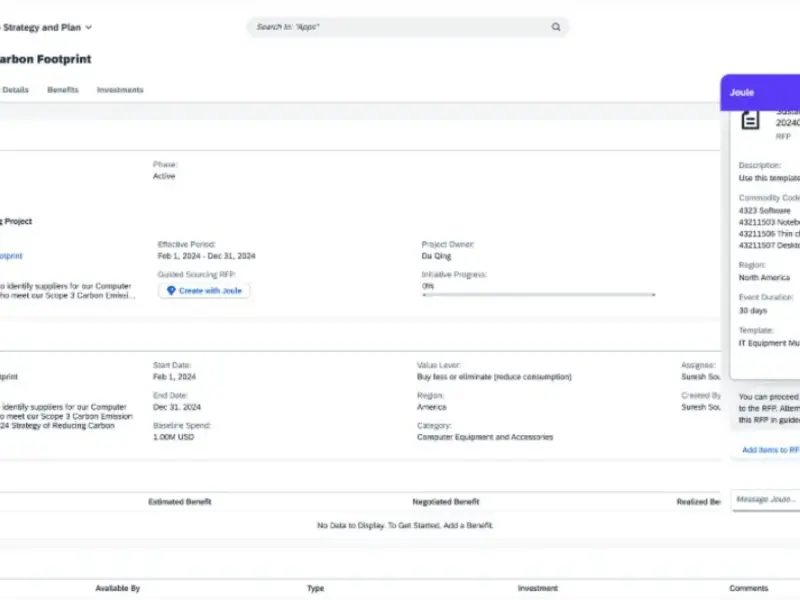Click the RFP document icon in Joule panel
Image resolution: width=800 pixels, height=600 pixels.
(x=750, y=120)
